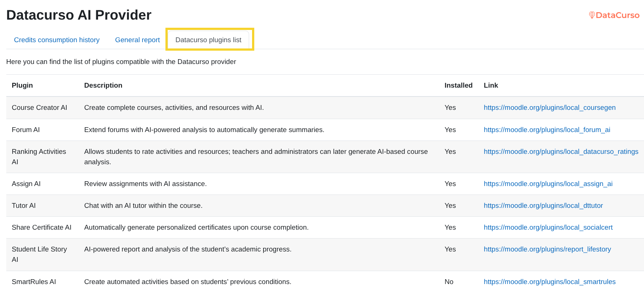Click the 'Yes' installed value for Tutor AI
This screenshot has height=294, width=644.
(x=450, y=206)
